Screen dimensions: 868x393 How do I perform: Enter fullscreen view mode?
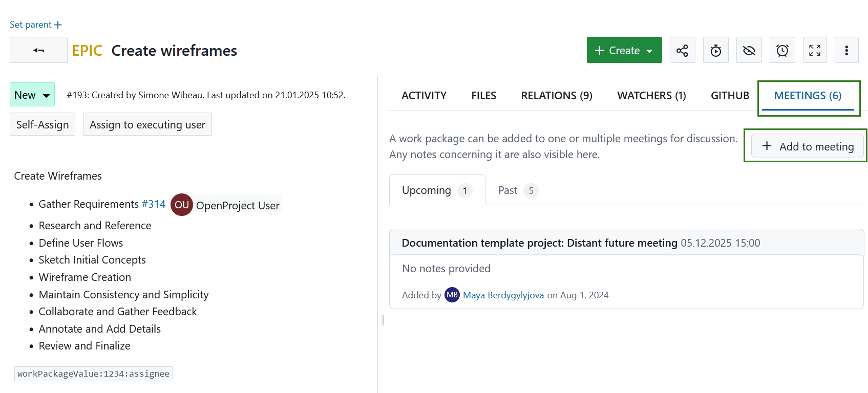point(814,50)
